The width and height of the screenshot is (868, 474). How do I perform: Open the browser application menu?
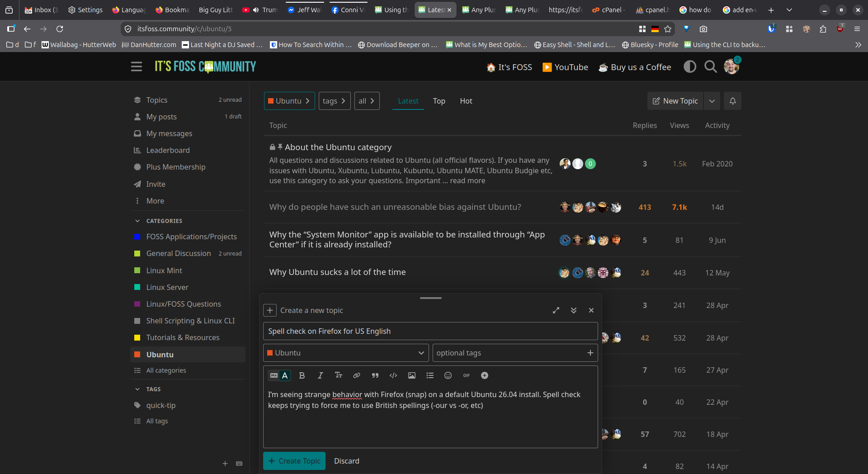coord(857,29)
